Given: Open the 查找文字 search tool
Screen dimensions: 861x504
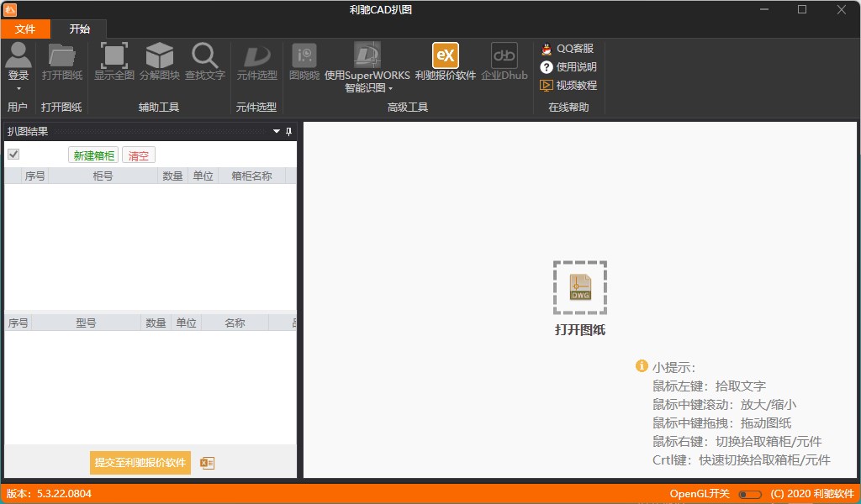Looking at the screenshot, I should (205, 56).
